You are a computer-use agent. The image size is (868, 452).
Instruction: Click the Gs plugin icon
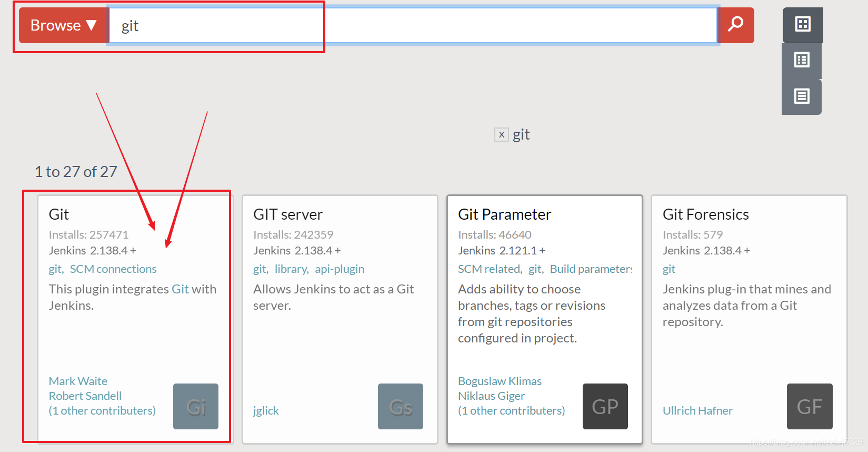pos(401,406)
